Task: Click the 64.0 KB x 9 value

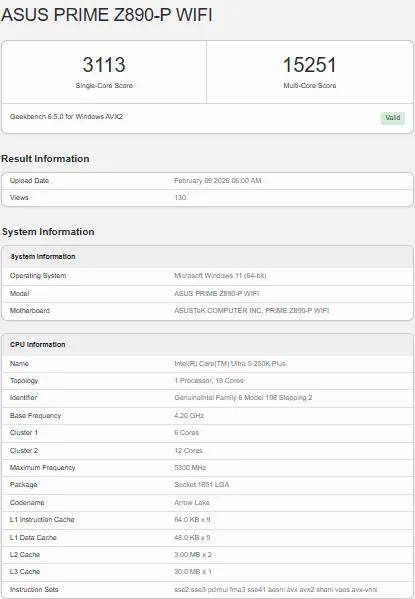Action: 192,520
